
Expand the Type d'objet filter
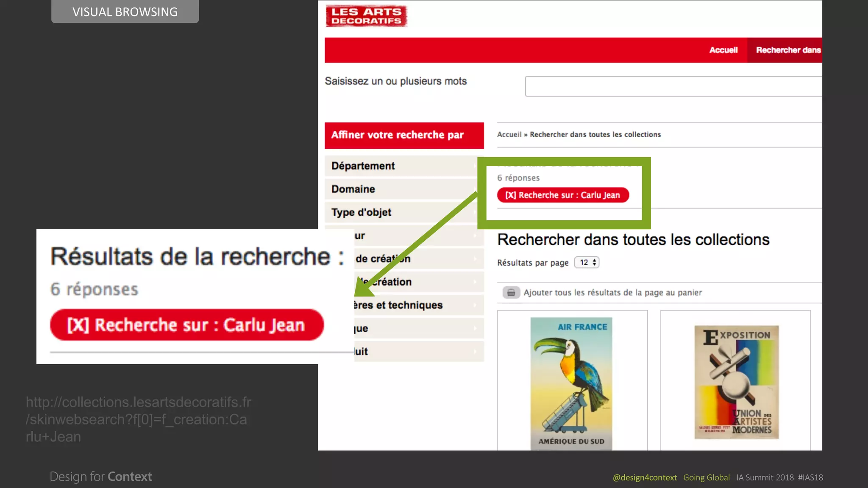[x=404, y=212]
